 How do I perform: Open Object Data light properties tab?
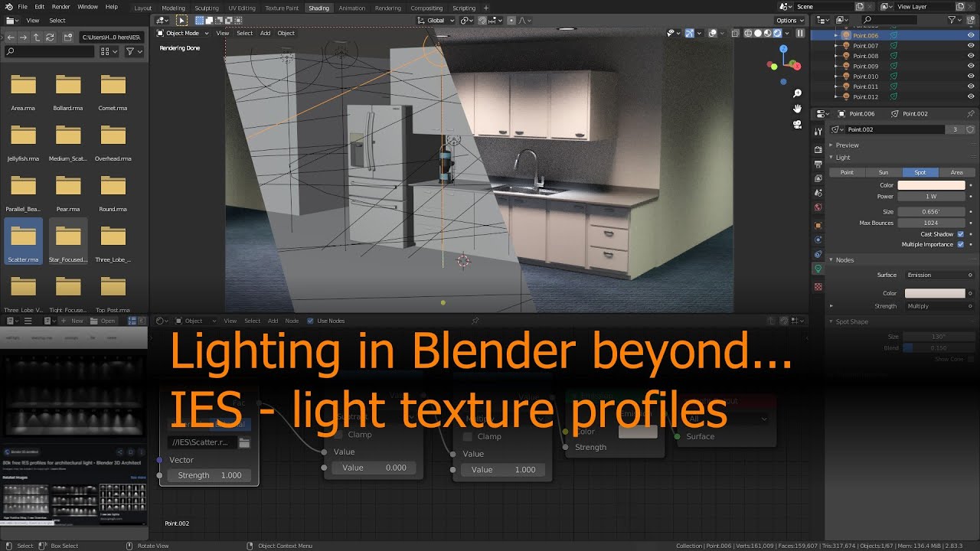818,269
